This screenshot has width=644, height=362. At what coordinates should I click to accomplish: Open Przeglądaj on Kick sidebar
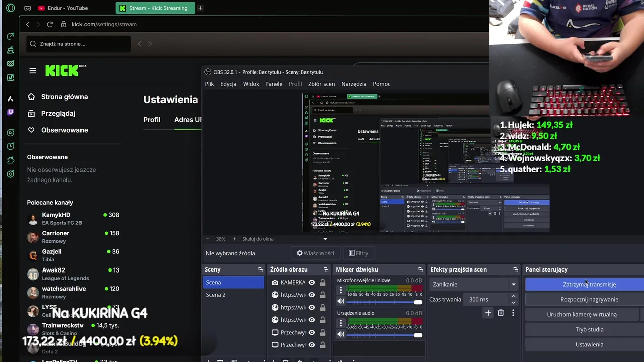pyautogui.click(x=51, y=113)
